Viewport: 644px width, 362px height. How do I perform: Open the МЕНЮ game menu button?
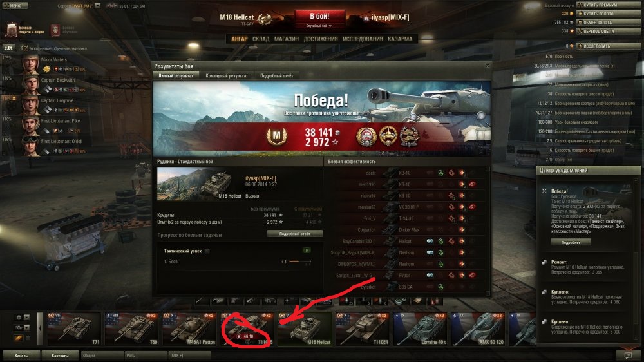[x=14, y=5]
